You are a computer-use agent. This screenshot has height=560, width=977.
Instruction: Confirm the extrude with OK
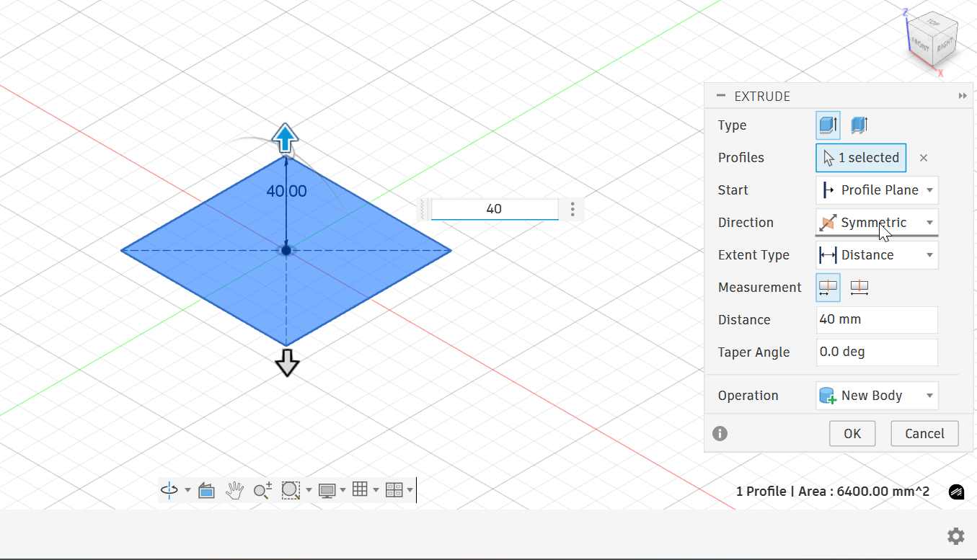click(852, 434)
